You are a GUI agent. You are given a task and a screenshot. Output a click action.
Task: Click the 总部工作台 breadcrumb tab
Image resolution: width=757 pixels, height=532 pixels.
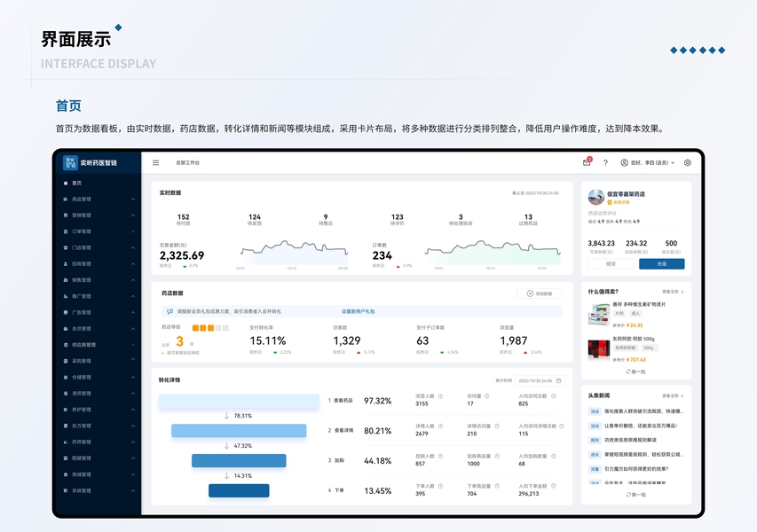(x=187, y=162)
